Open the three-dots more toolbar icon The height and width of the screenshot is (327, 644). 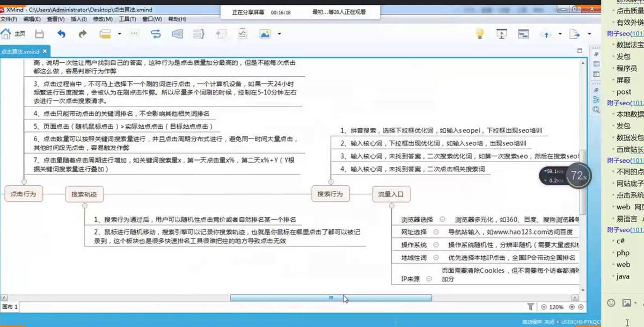coord(134,34)
